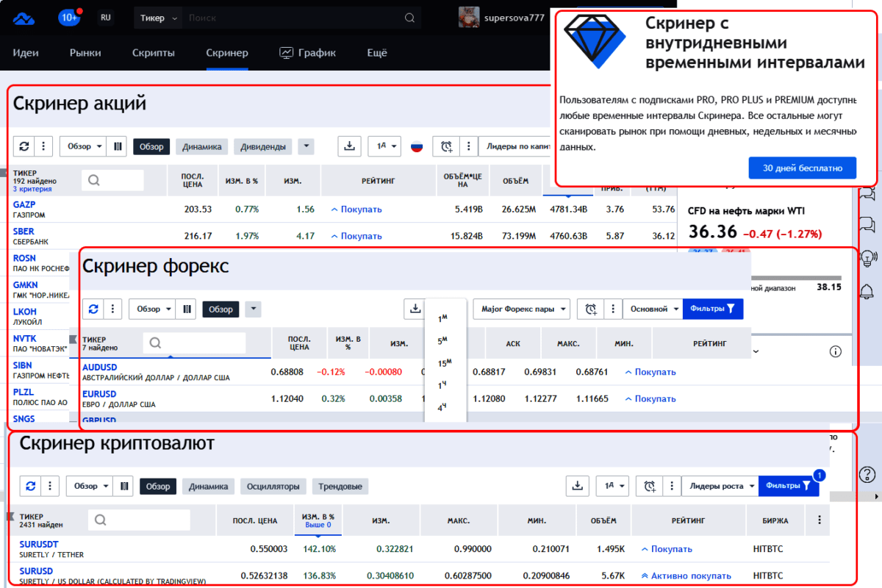Export stock screener data with download icon

pos(349,146)
